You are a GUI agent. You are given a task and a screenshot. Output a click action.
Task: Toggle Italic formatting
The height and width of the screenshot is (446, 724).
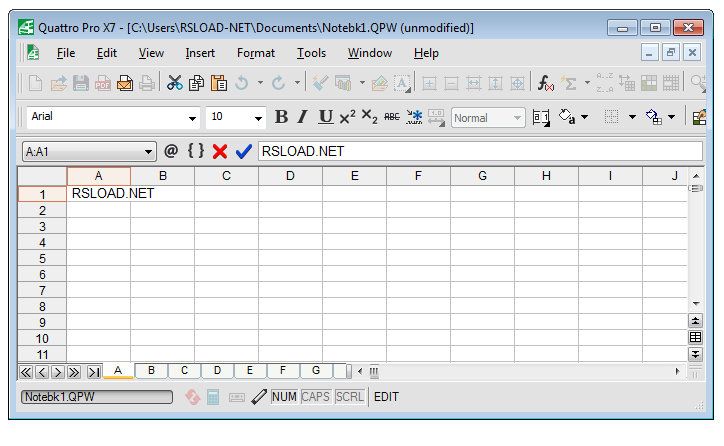[x=303, y=117]
